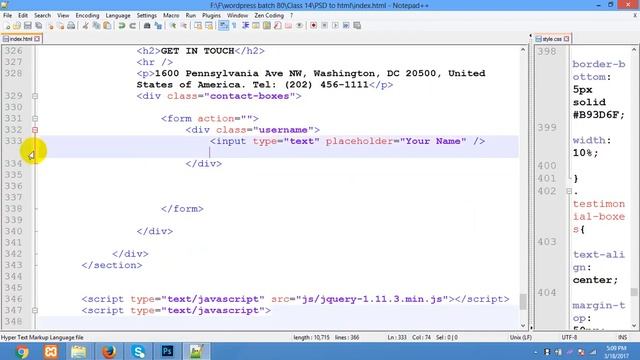This screenshot has width=640, height=360.
Task: Click the UTF-8 encoding status entry
Action: click(x=569, y=338)
